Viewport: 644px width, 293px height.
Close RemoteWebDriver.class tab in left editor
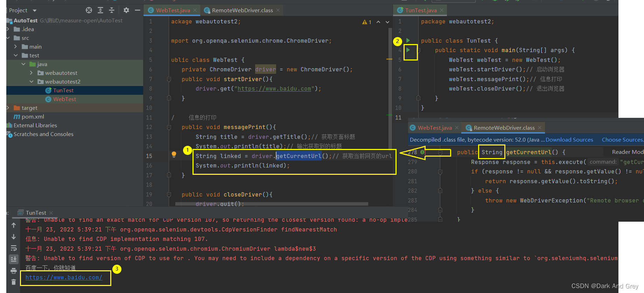click(278, 10)
